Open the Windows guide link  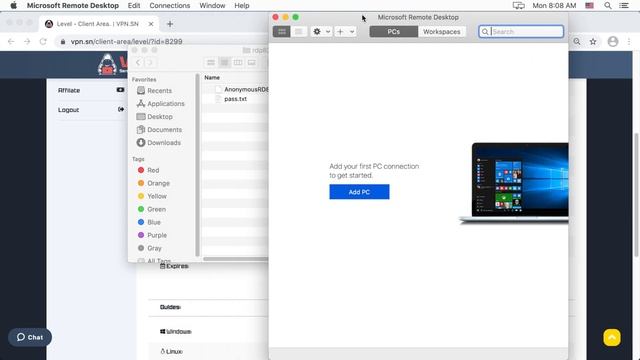176,331
